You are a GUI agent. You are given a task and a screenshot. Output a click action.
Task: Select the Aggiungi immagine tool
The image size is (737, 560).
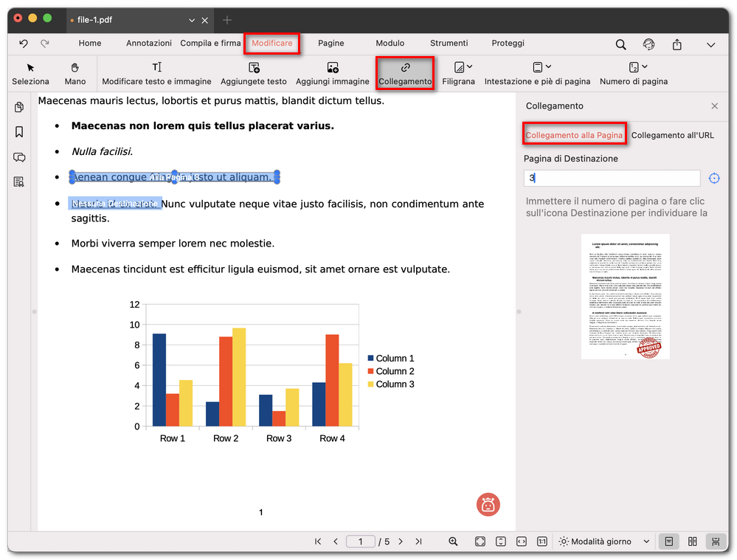[332, 74]
